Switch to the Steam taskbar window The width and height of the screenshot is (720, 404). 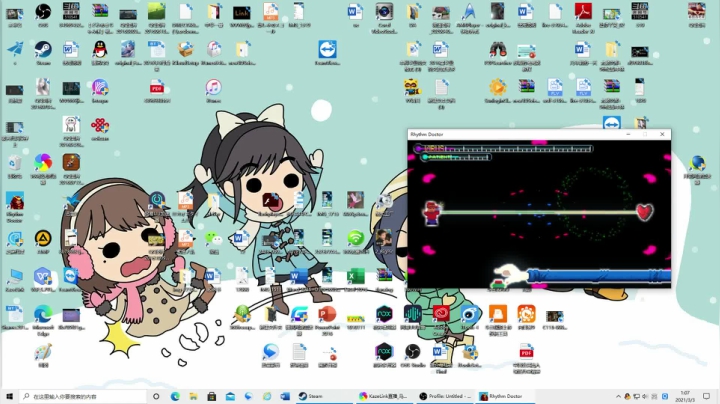click(x=324, y=396)
